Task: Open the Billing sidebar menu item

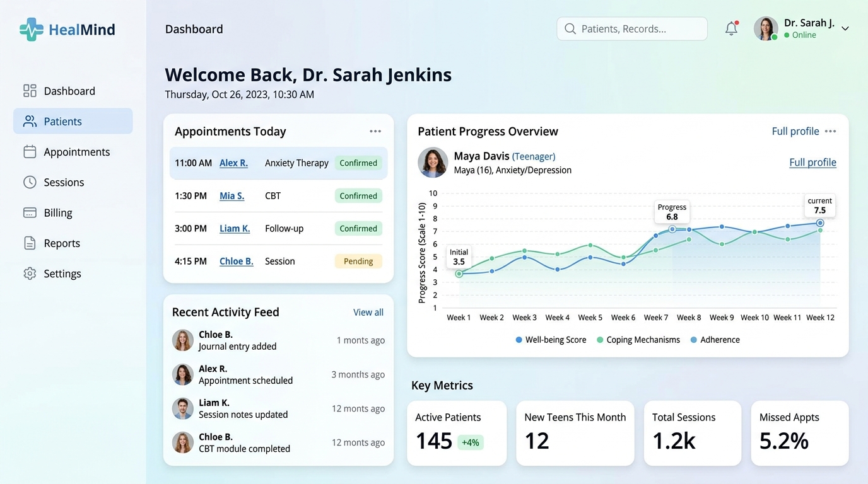Action: click(73, 212)
